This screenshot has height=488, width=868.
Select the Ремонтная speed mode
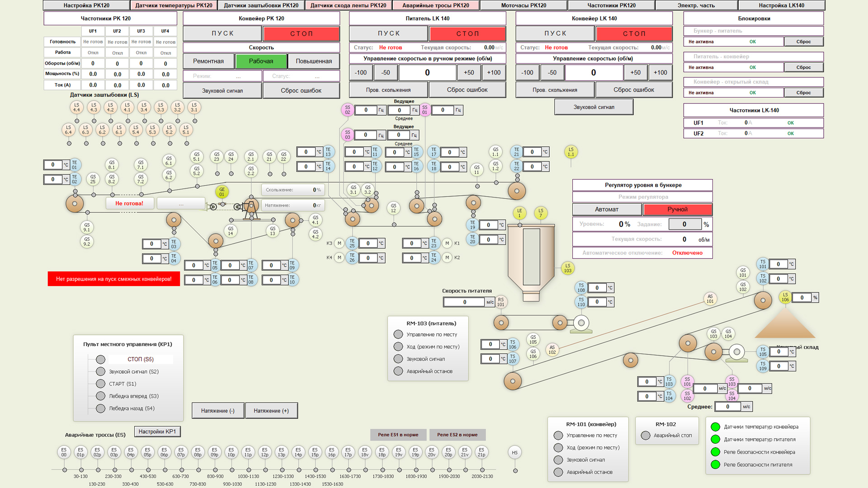[208, 61]
